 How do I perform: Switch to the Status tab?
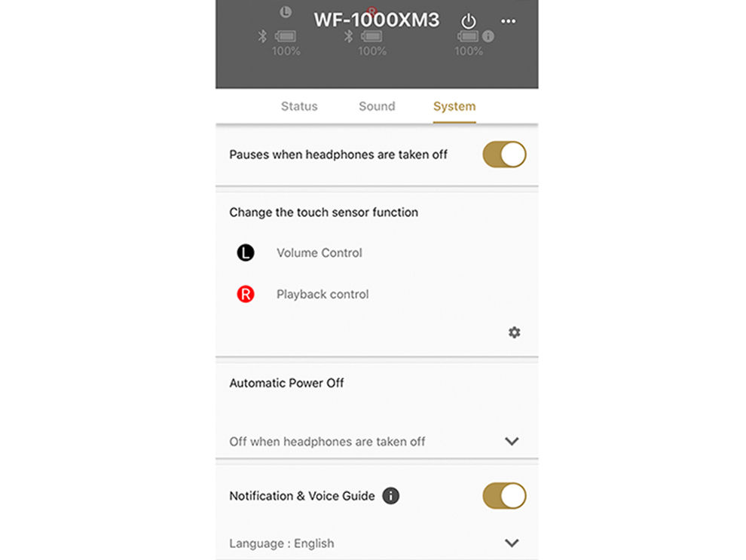click(x=299, y=106)
